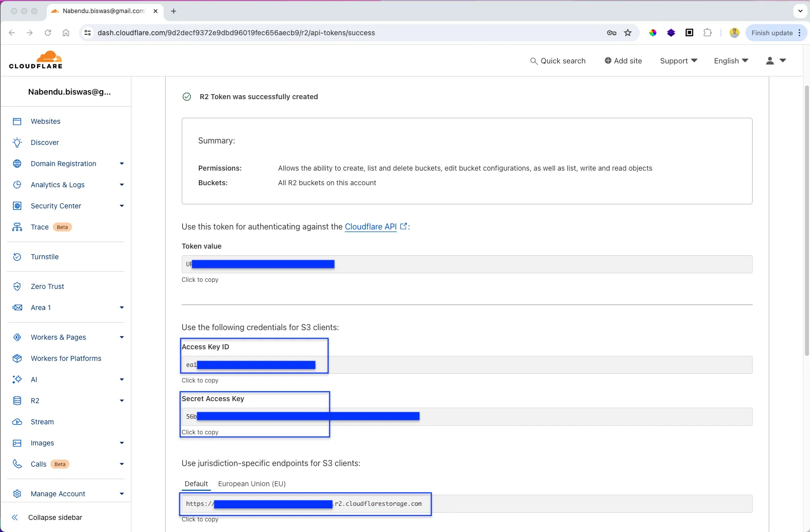This screenshot has width=810, height=532.
Task: Copy the Access Key ID field
Action: point(467,365)
